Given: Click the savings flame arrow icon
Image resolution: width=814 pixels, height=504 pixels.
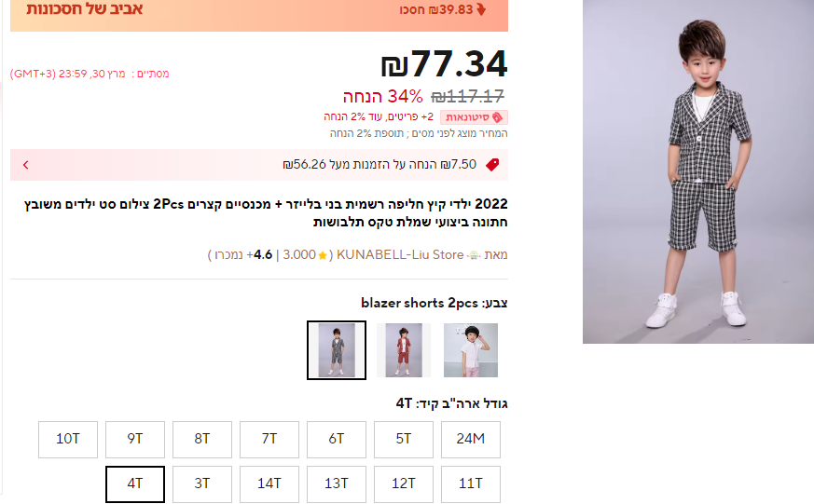Looking at the screenshot, I should coord(481,9).
